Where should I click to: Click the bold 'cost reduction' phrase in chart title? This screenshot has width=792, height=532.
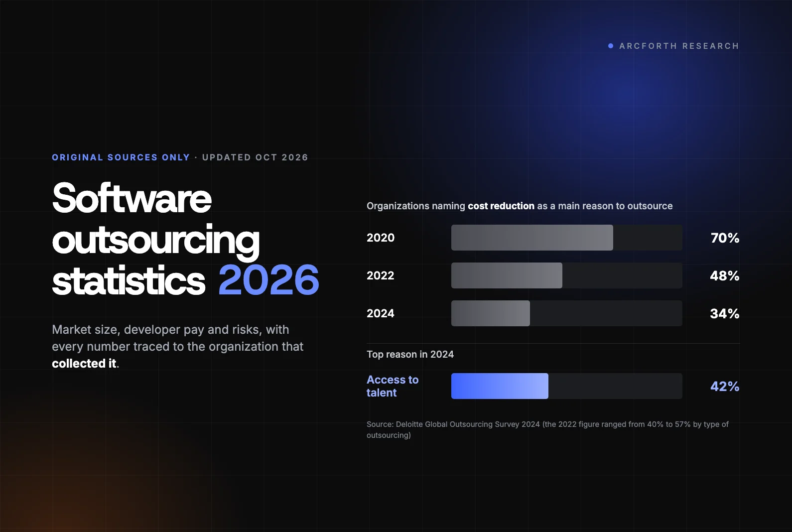pyautogui.click(x=501, y=206)
